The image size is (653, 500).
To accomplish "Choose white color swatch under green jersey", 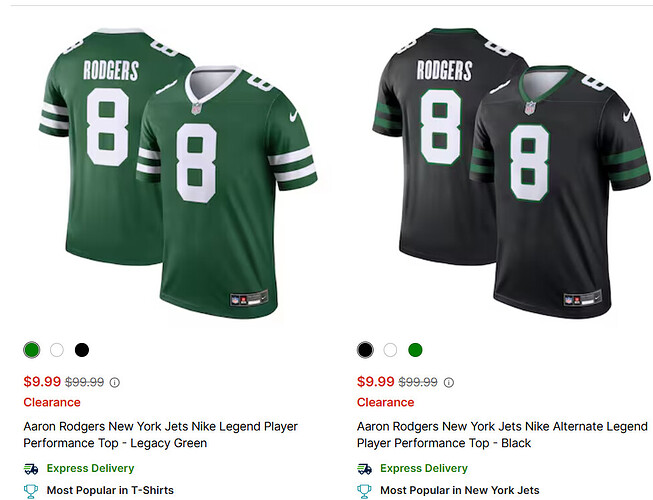I will click(57, 350).
